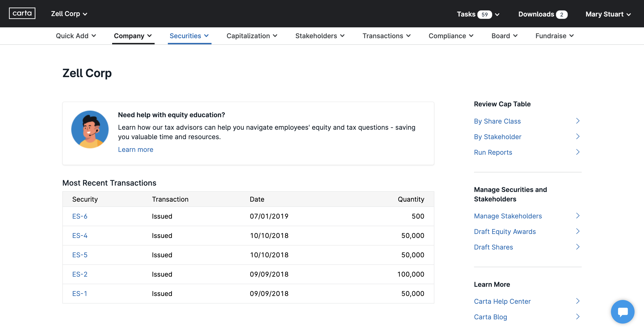Open the By Stakeholder link
Image resolution: width=644 pixels, height=333 pixels.
click(x=497, y=137)
